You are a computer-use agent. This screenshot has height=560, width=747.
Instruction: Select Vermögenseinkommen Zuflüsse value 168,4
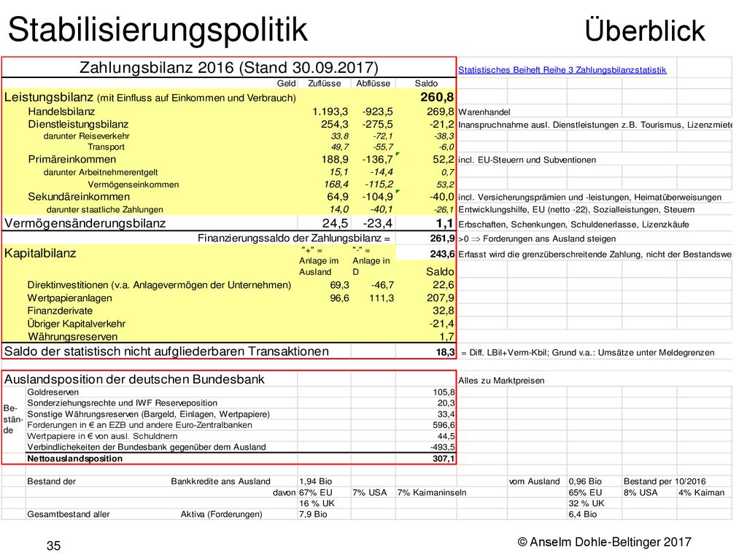click(x=336, y=184)
